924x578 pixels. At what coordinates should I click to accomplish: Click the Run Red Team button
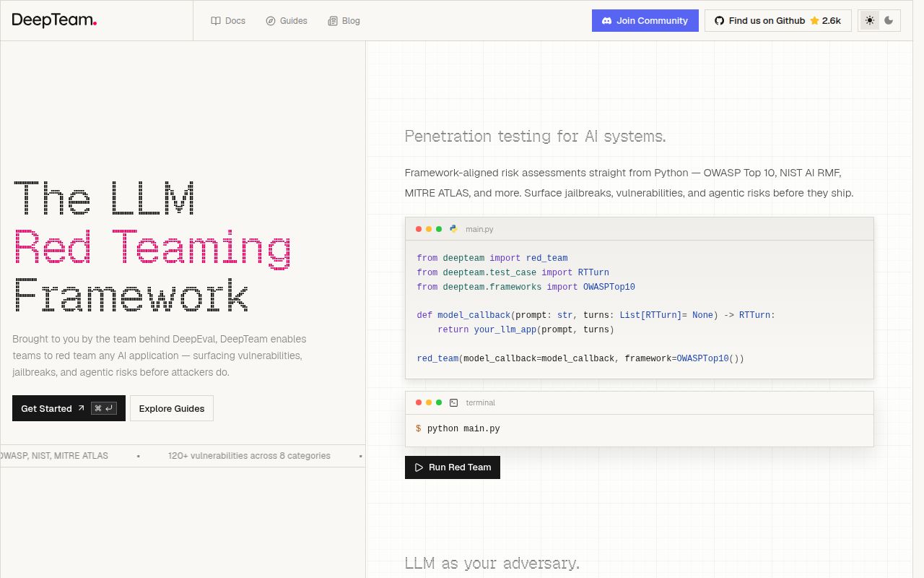(x=453, y=467)
